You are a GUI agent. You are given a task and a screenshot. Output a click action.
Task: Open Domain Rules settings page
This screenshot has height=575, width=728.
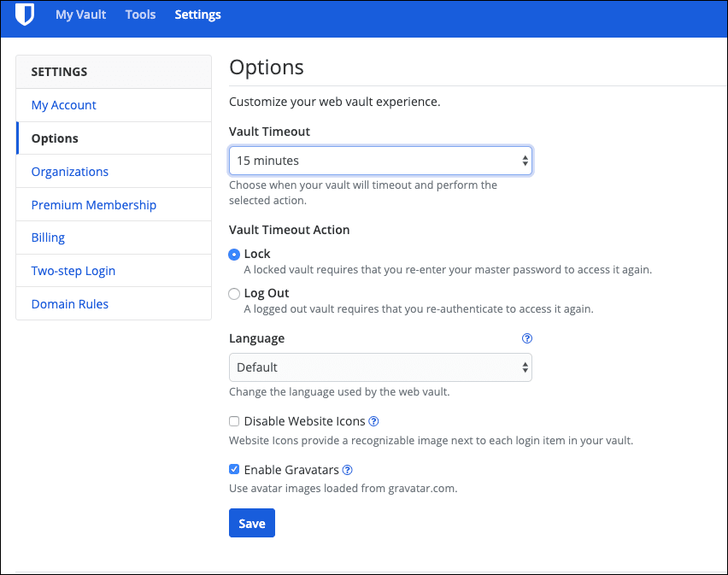pos(70,304)
